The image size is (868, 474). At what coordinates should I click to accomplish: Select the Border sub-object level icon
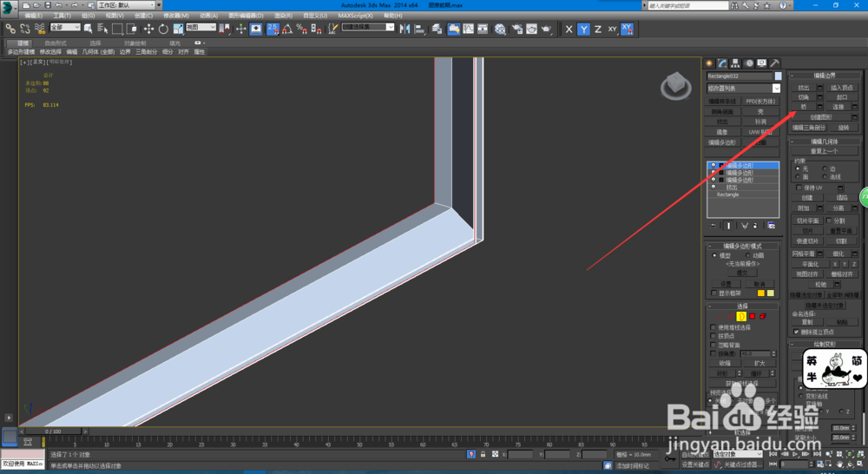pos(741,316)
